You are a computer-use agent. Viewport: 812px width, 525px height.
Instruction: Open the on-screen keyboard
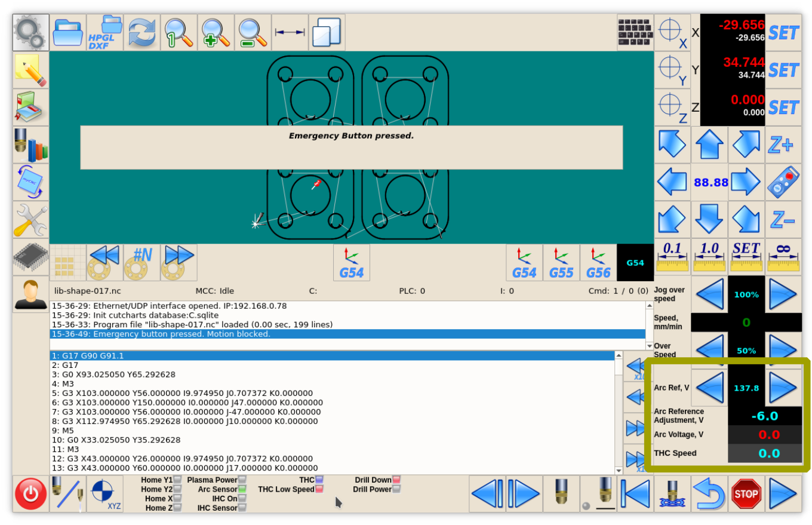[x=635, y=32]
